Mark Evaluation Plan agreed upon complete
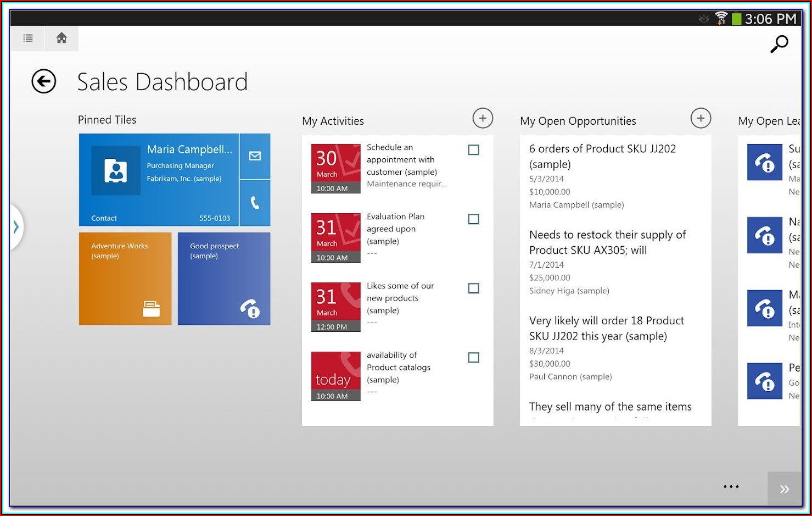This screenshot has height=516, width=812. (473, 219)
